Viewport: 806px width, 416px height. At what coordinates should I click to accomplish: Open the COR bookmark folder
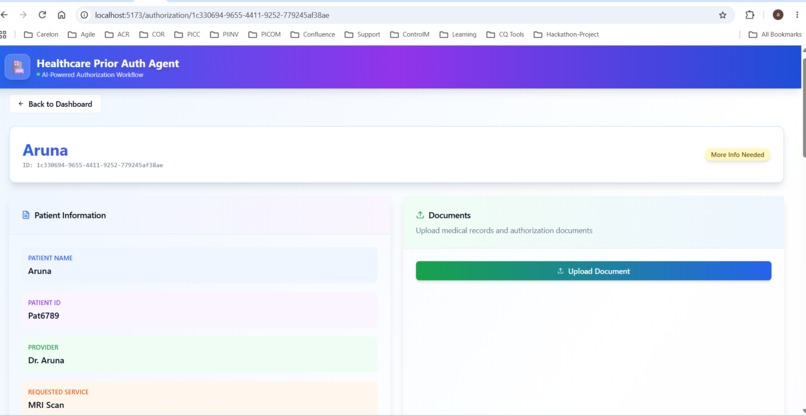tap(152, 34)
